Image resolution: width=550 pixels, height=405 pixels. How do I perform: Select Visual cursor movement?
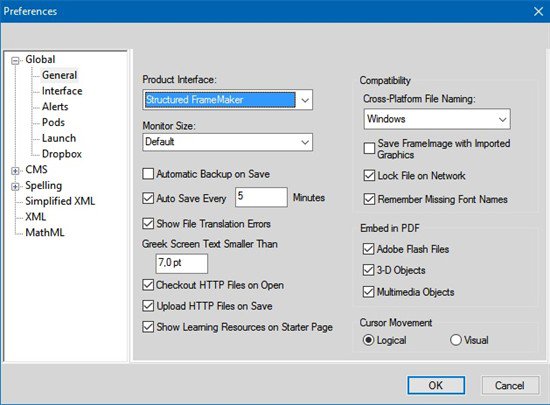point(456,340)
